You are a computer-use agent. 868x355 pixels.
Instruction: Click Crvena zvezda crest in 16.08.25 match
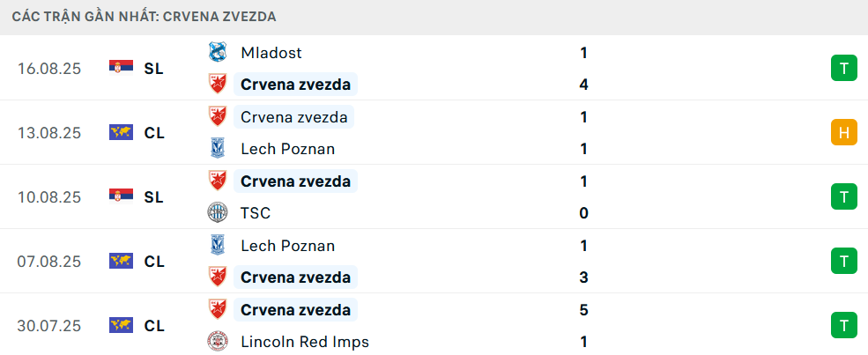(x=217, y=85)
